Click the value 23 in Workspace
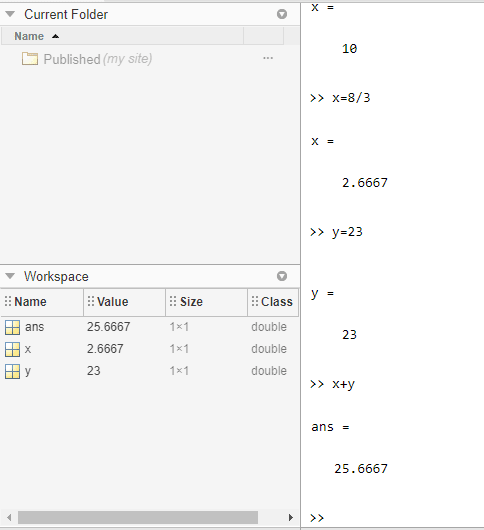Screen dimensions: 484x530 tap(94, 371)
